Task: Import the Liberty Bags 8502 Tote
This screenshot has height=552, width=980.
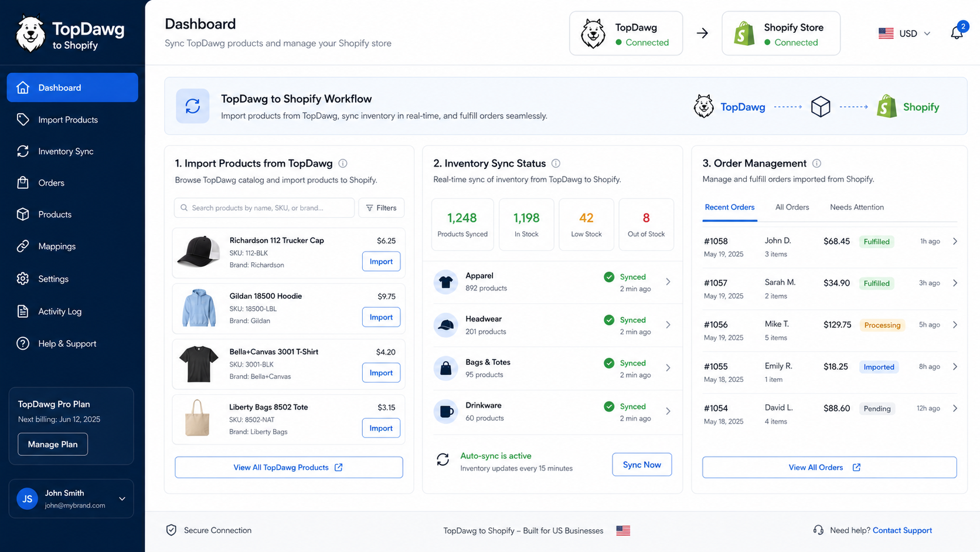Action: [381, 428]
